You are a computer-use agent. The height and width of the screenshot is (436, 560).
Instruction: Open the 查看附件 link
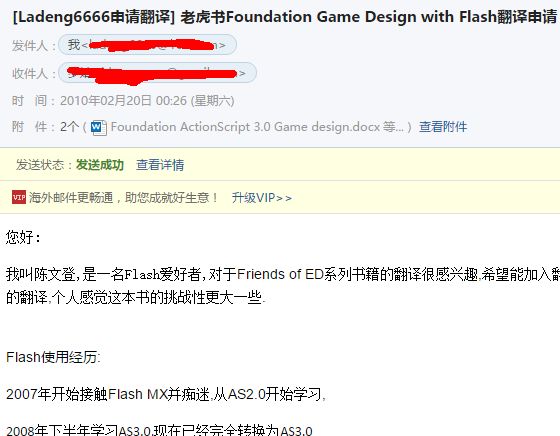[x=443, y=127]
